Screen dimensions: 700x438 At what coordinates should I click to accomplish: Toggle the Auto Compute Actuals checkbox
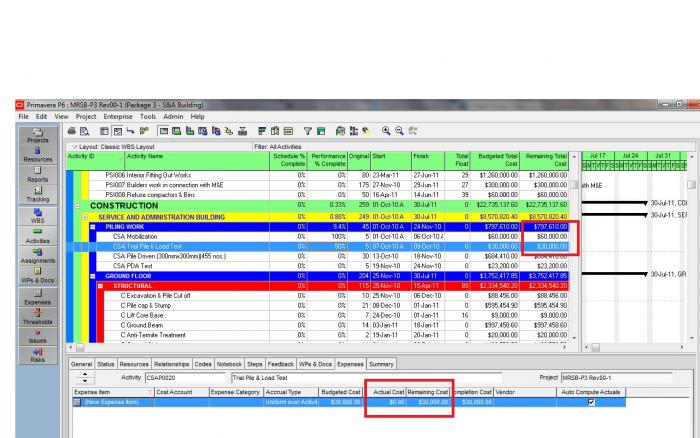pos(591,402)
